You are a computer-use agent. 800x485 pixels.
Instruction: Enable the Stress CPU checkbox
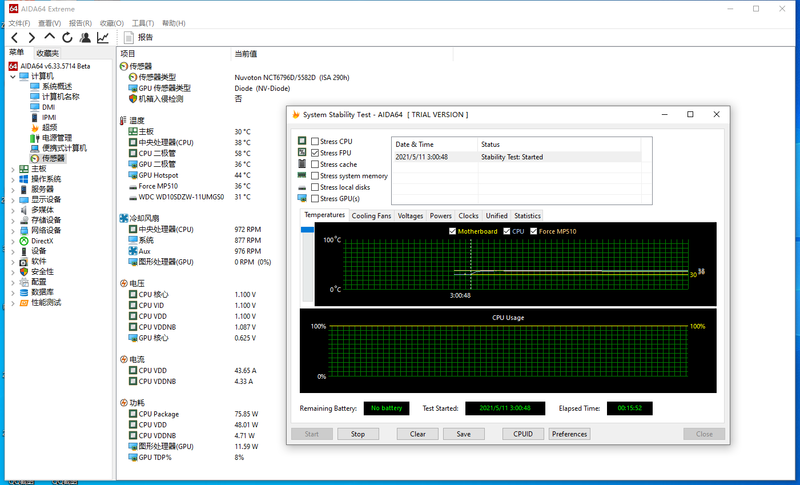tap(315, 141)
